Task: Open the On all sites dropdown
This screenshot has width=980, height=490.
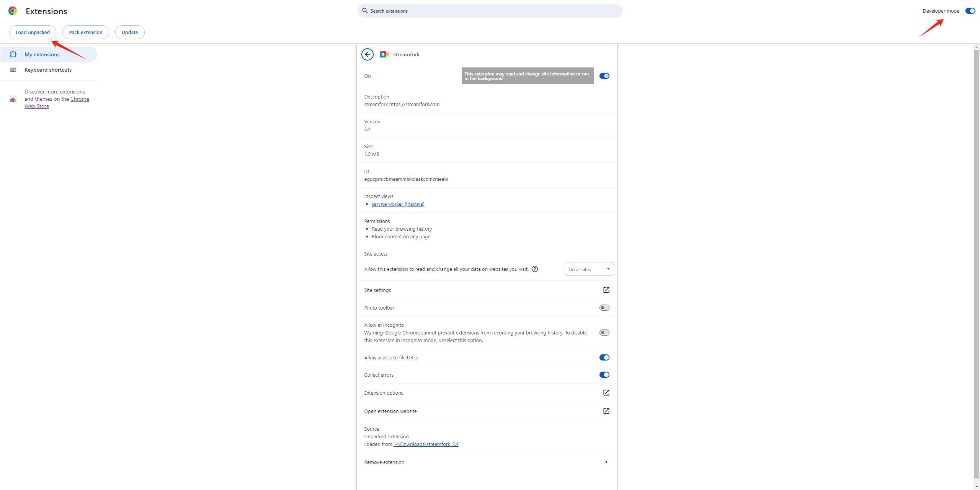Action: pos(589,269)
